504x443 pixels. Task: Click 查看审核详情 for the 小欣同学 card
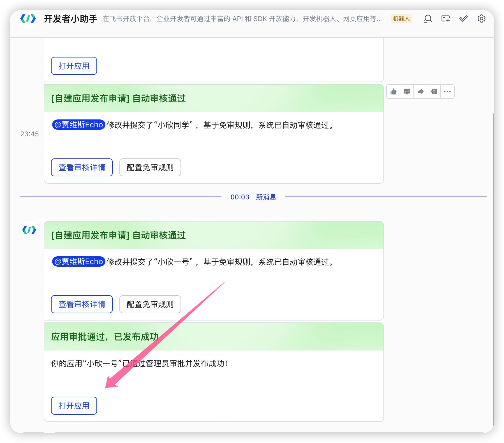pos(82,167)
